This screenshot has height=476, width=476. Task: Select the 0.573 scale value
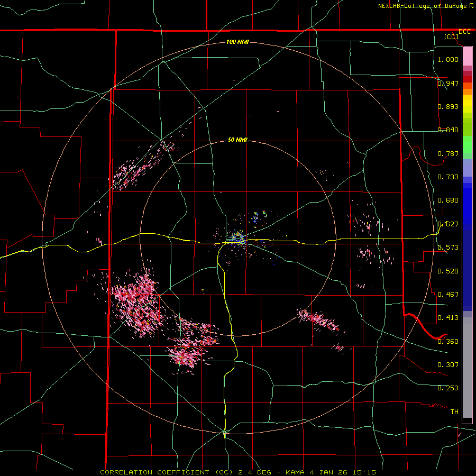[448, 248]
